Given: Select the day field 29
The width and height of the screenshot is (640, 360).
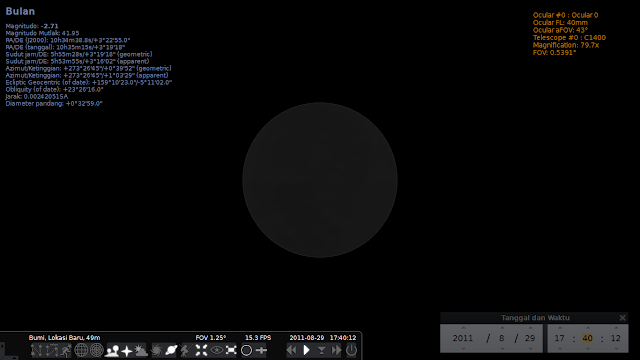Looking at the screenshot, I should point(530,338).
